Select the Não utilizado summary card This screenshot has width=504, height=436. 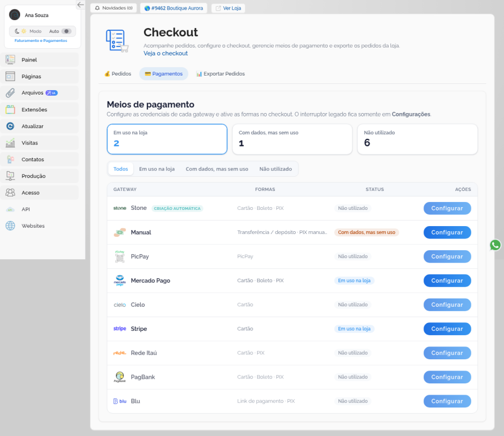point(418,139)
